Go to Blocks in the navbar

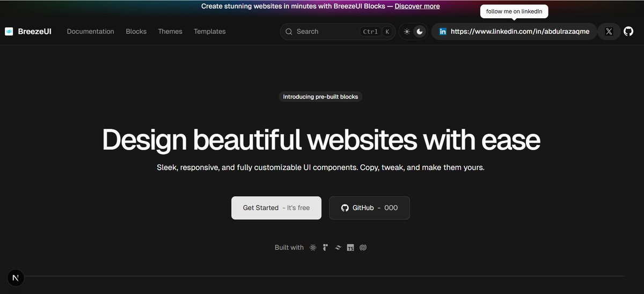pyautogui.click(x=136, y=32)
